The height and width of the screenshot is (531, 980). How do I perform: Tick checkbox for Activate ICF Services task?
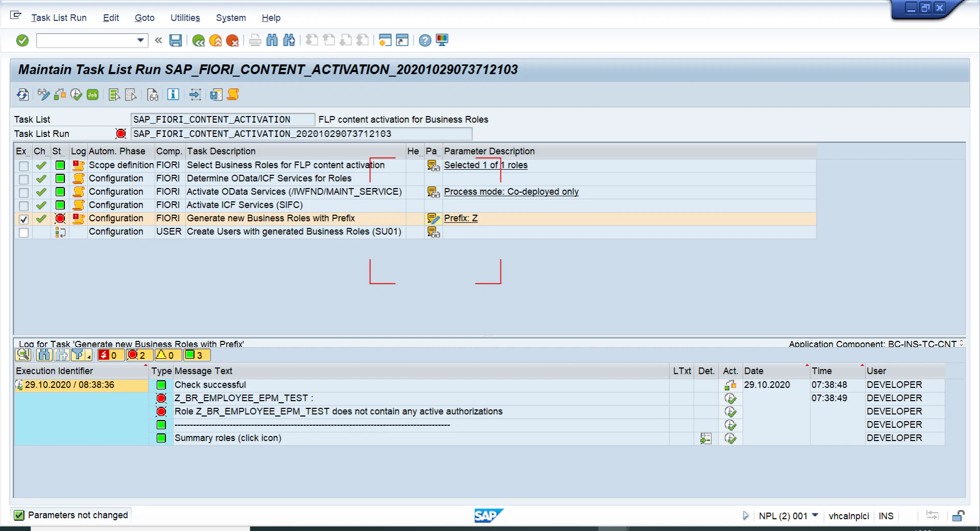(x=23, y=205)
